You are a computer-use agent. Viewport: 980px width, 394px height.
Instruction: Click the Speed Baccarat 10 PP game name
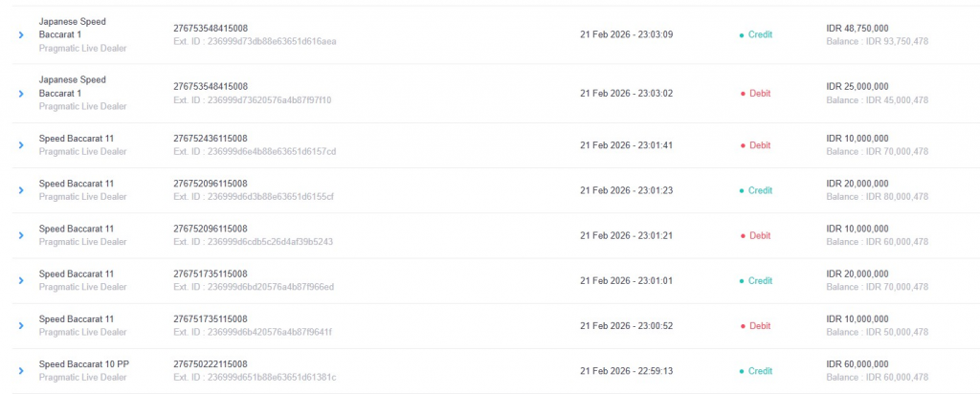pos(83,364)
